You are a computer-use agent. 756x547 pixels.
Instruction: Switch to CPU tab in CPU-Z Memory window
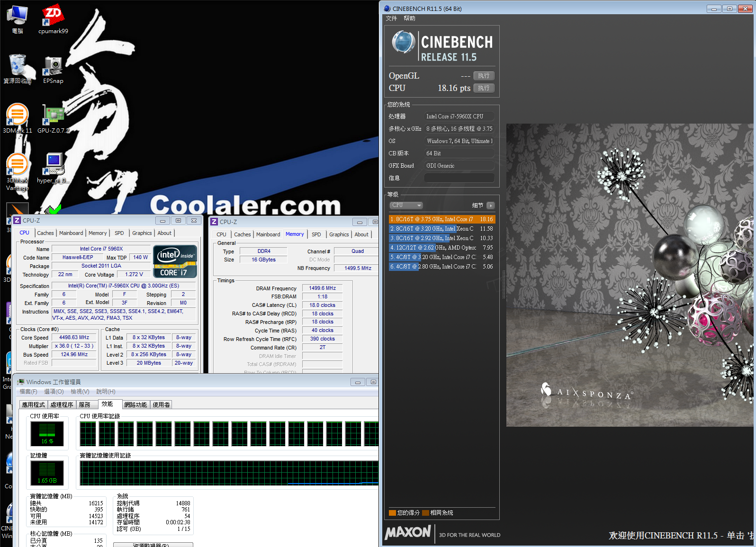[221, 234]
